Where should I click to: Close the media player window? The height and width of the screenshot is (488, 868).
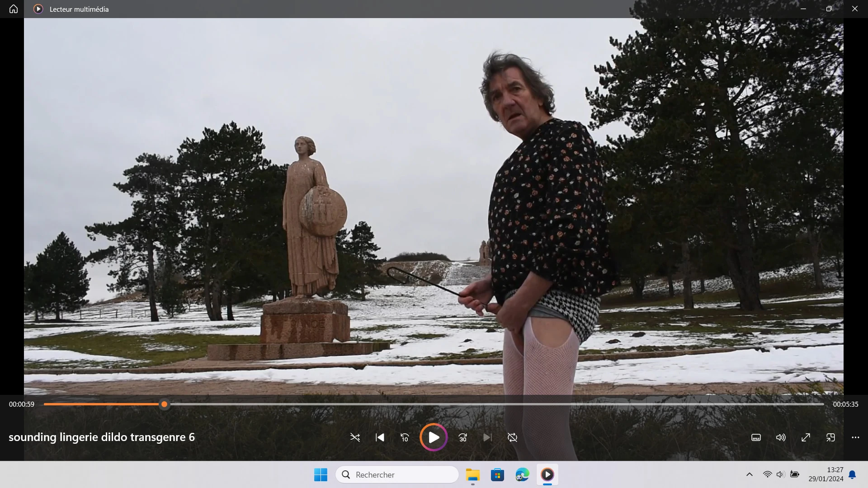[855, 9]
